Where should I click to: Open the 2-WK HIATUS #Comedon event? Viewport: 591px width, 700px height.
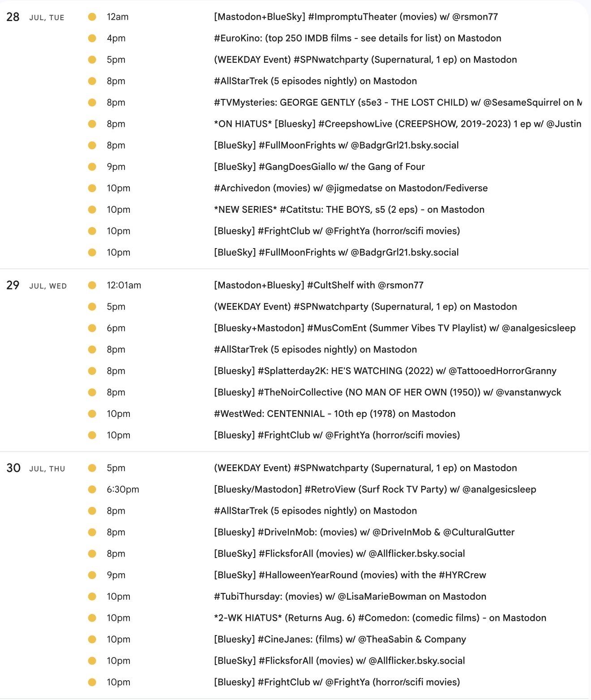click(380, 619)
